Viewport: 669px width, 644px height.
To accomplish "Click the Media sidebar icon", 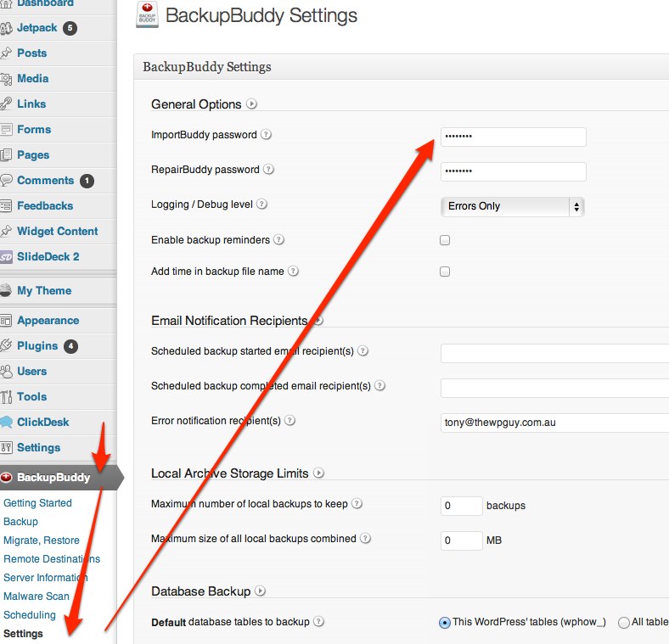I will (6, 79).
